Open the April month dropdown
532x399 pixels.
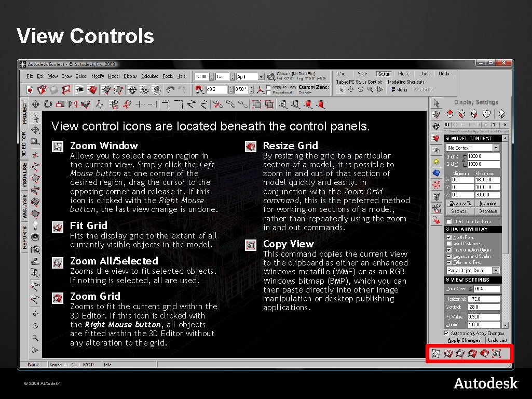point(260,76)
